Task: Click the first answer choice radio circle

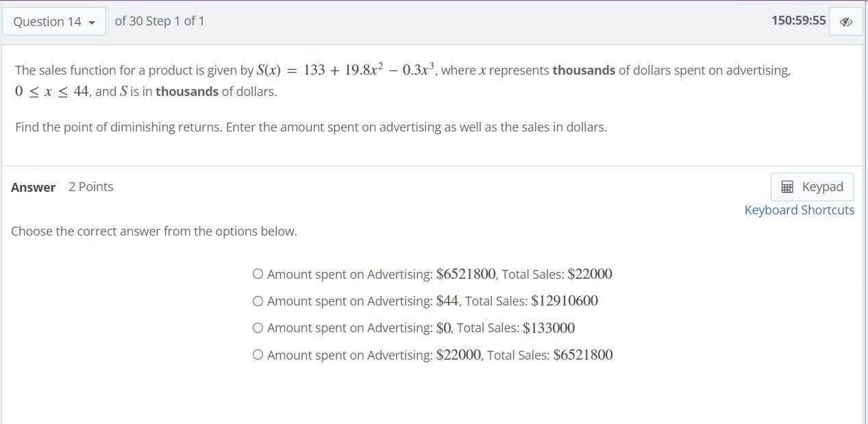Action: pos(258,273)
